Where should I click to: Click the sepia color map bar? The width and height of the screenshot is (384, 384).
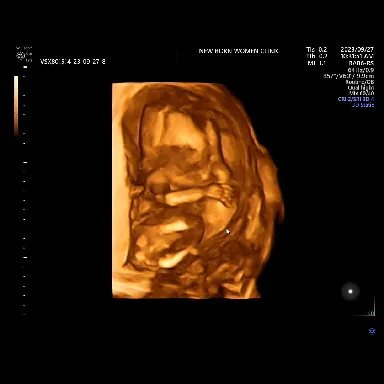point(16,106)
